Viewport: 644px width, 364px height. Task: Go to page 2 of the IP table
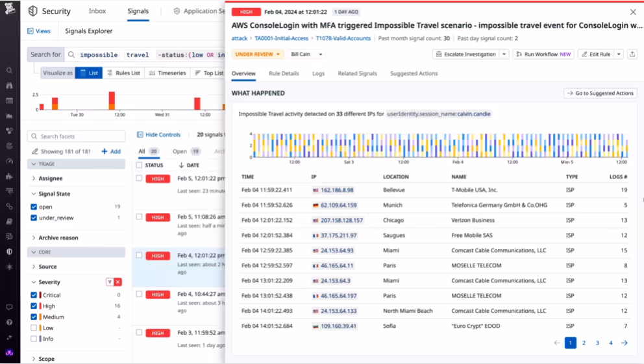tap(584, 343)
